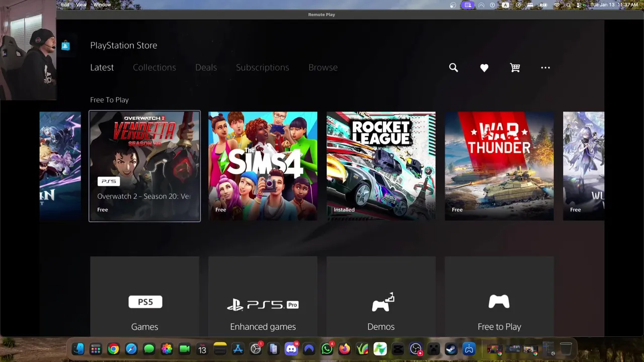Open App Store from the Dock
This screenshot has width=644, height=362.
[238, 349]
